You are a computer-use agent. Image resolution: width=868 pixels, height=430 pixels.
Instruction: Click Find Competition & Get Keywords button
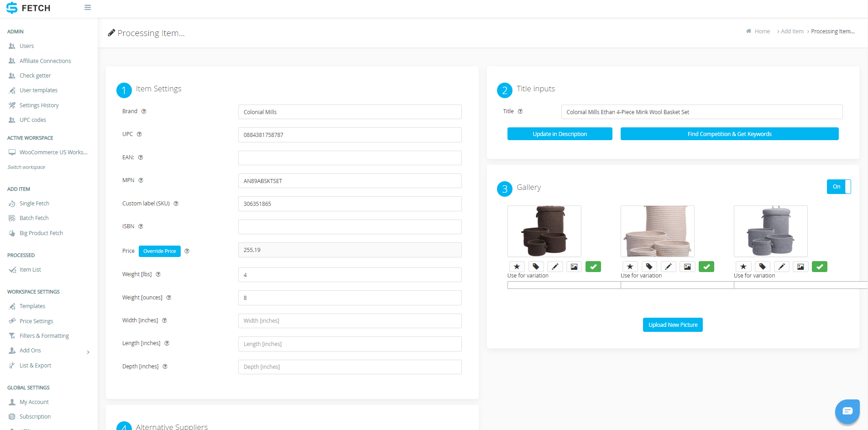(729, 134)
